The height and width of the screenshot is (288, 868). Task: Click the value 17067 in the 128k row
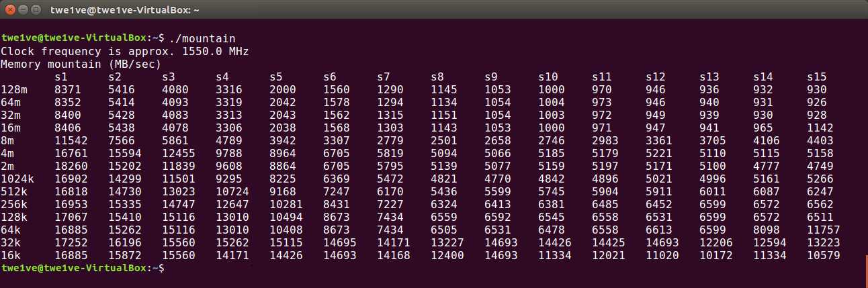pos(71,217)
